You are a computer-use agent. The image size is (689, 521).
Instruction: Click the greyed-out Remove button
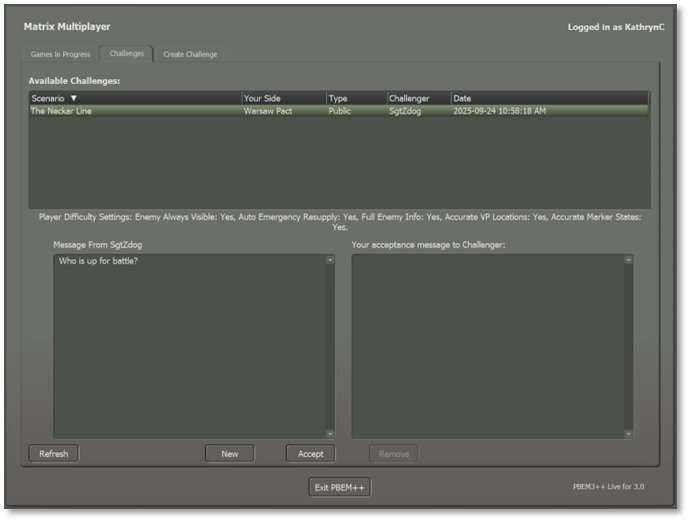tap(394, 454)
